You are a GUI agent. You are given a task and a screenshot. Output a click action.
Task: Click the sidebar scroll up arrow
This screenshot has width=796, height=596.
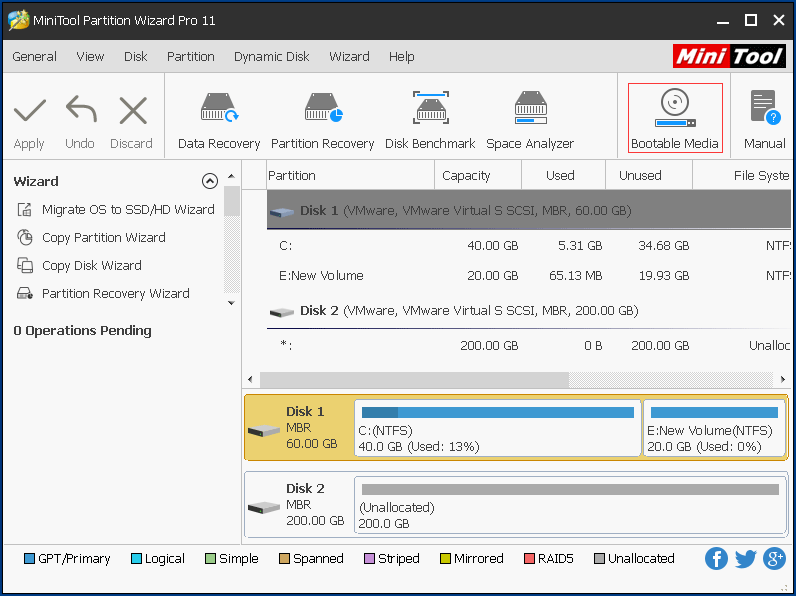pyautogui.click(x=231, y=176)
